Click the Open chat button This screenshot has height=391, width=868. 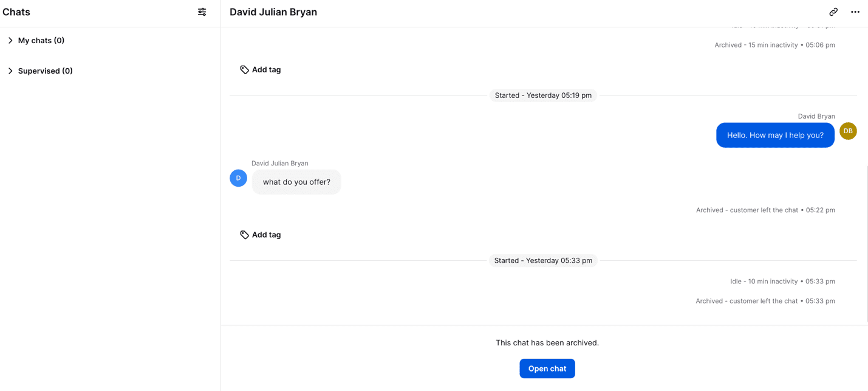[x=547, y=369]
